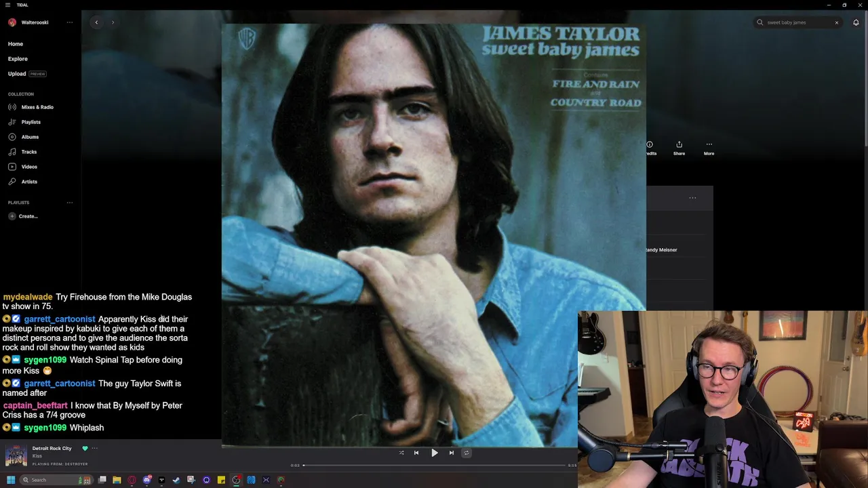Open now-playing track options dots
The width and height of the screenshot is (868, 488).
pyautogui.click(x=95, y=448)
